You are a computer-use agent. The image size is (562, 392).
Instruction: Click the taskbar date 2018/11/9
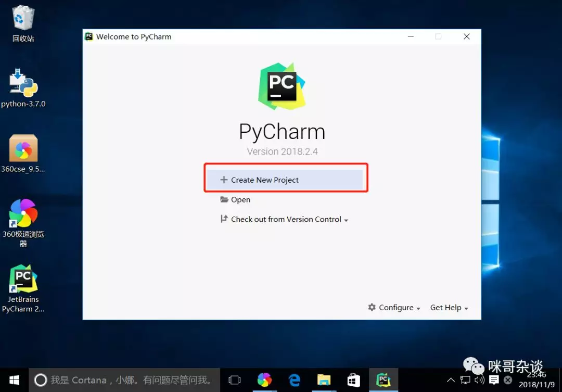(x=537, y=385)
